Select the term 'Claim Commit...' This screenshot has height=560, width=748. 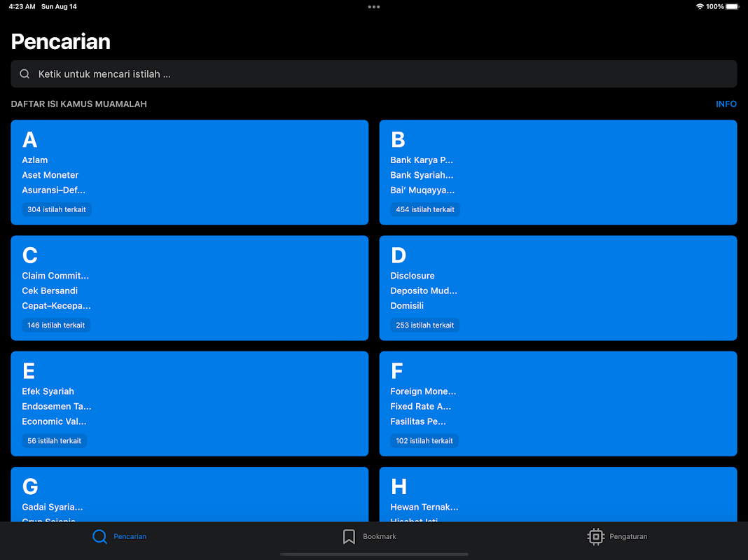(x=55, y=276)
